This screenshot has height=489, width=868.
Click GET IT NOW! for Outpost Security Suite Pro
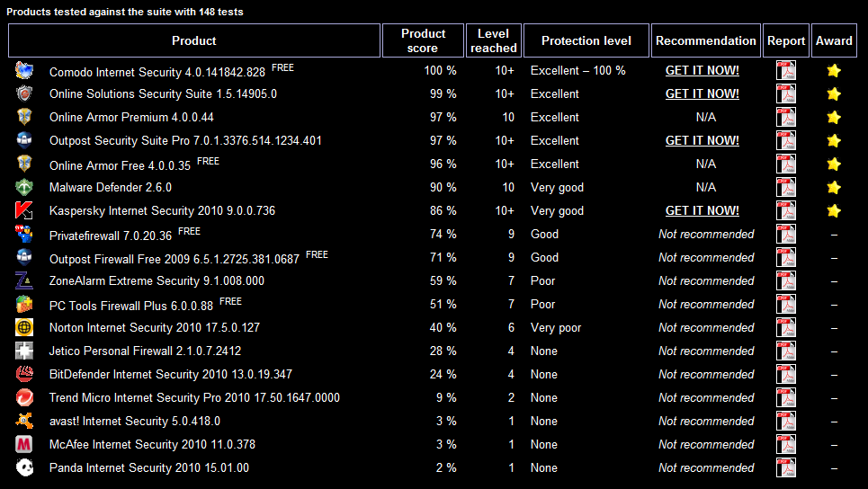point(702,140)
